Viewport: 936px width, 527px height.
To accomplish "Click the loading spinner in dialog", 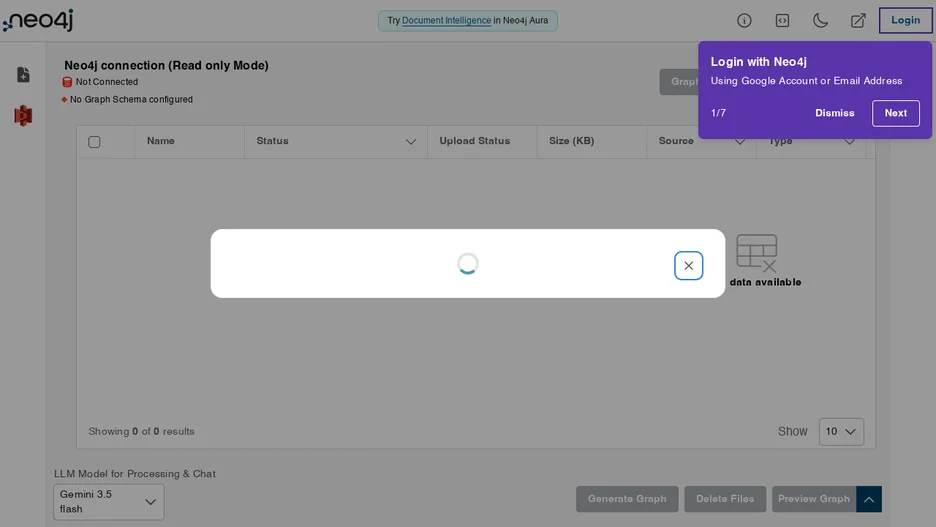I will coord(467,263).
